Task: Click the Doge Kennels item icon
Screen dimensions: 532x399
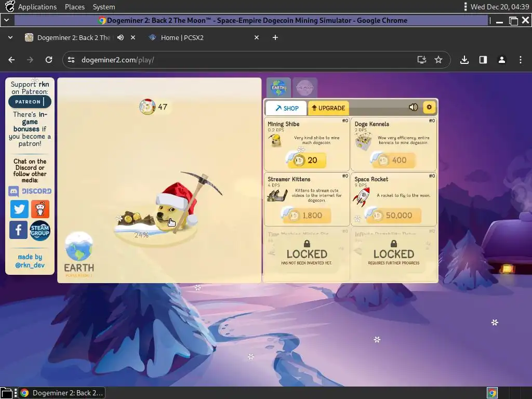Action: click(363, 141)
